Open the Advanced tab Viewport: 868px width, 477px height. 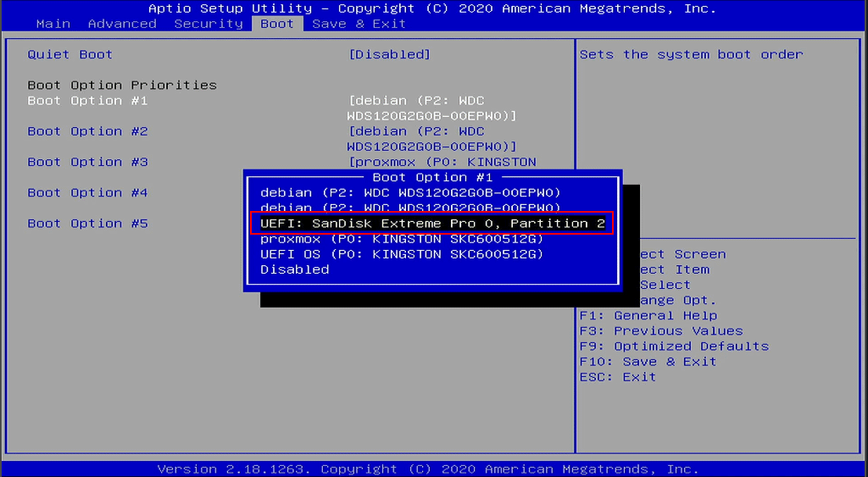(x=122, y=24)
